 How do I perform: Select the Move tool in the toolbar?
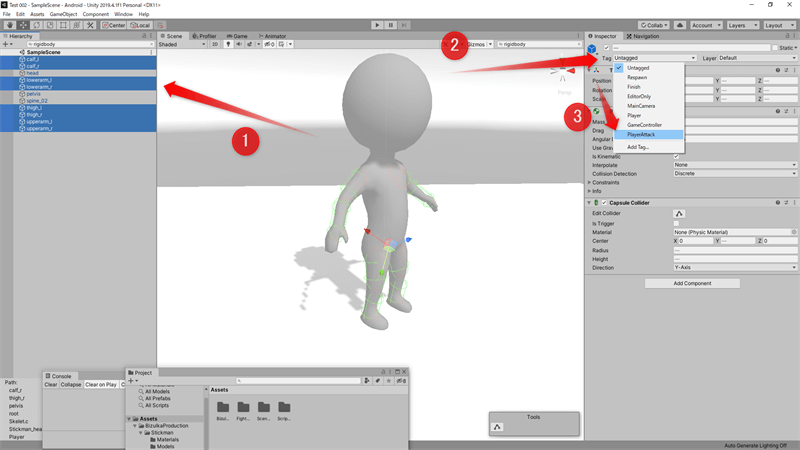(23, 25)
